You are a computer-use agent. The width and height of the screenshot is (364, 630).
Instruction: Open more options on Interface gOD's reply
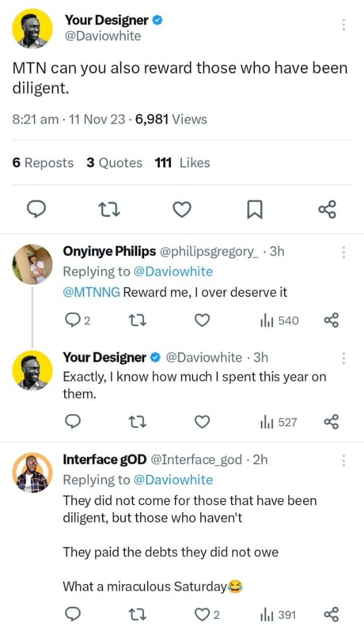(344, 460)
